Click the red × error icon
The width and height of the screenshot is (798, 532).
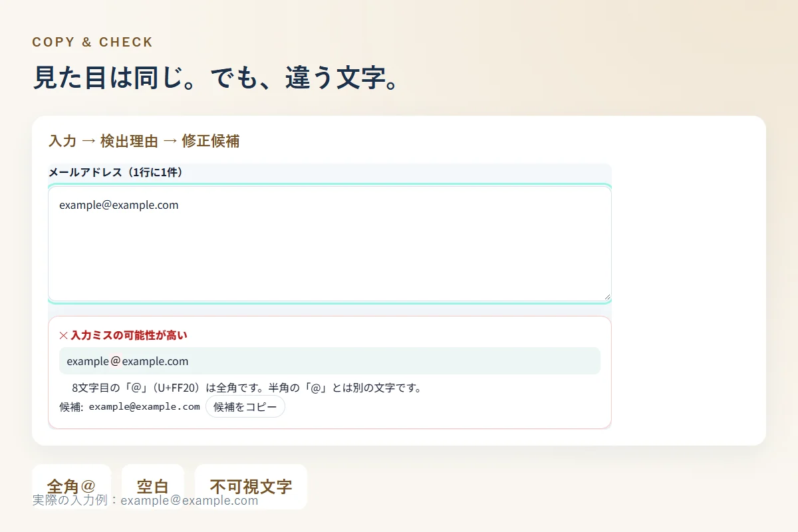64,335
